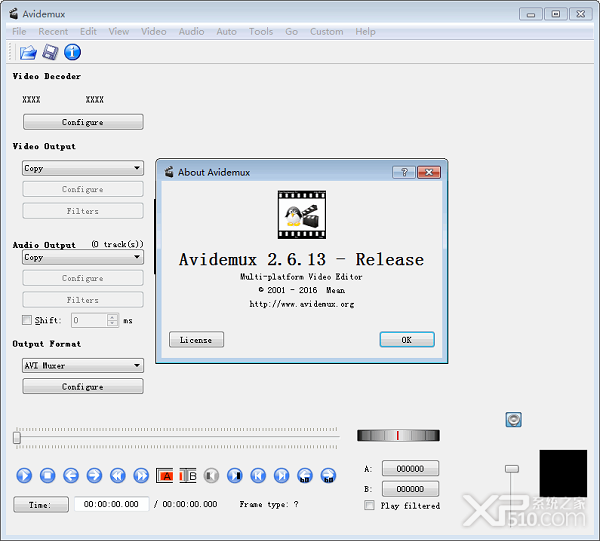Click the black audio meter preview box
This screenshot has width=600, height=541.
pyautogui.click(x=563, y=473)
